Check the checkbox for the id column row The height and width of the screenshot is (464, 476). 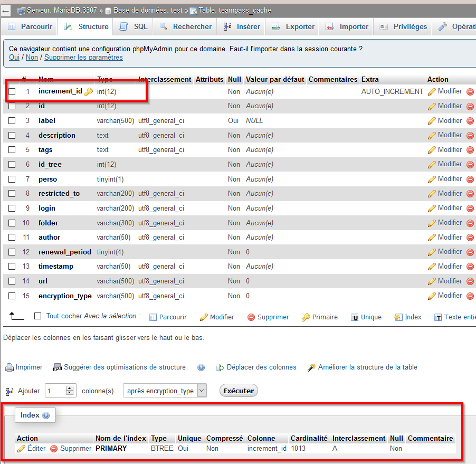(x=11, y=105)
